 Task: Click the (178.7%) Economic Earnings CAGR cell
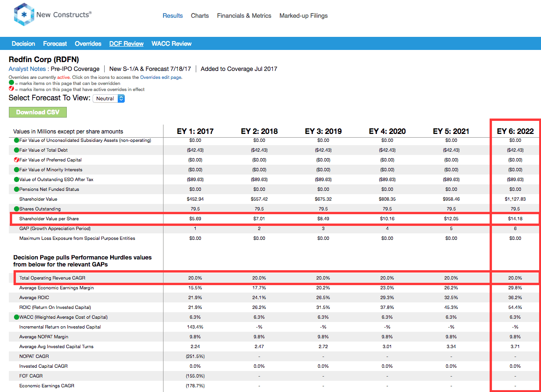pos(195,386)
